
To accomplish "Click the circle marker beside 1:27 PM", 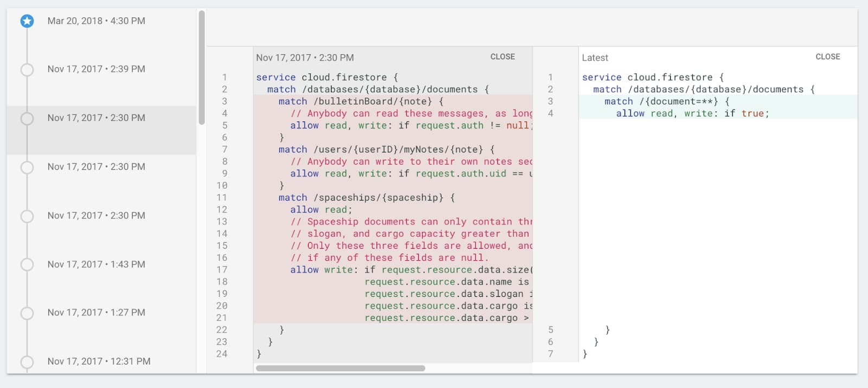I will pyautogui.click(x=27, y=313).
